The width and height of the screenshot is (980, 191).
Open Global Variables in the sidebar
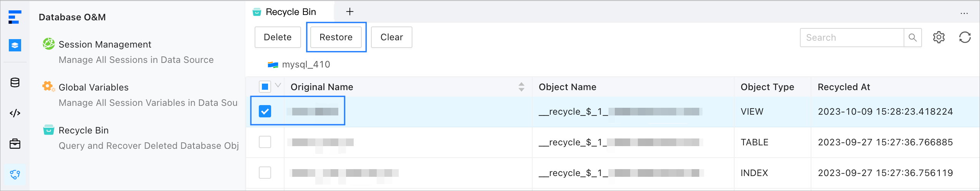point(94,87)
